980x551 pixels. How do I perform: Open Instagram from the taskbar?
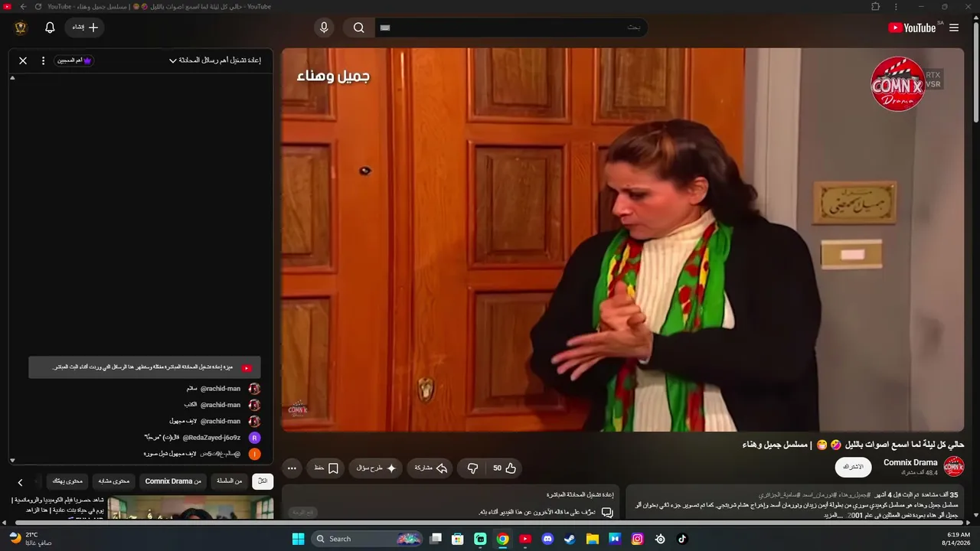point(637,539)
